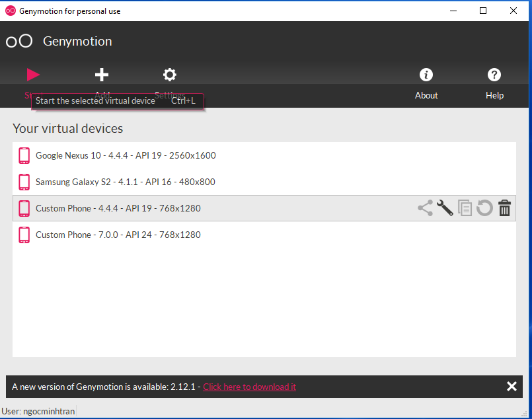Screen dimensions: 532x419
Task: Click the Help label
Action: pyautogui.click(x=495, y=95)
